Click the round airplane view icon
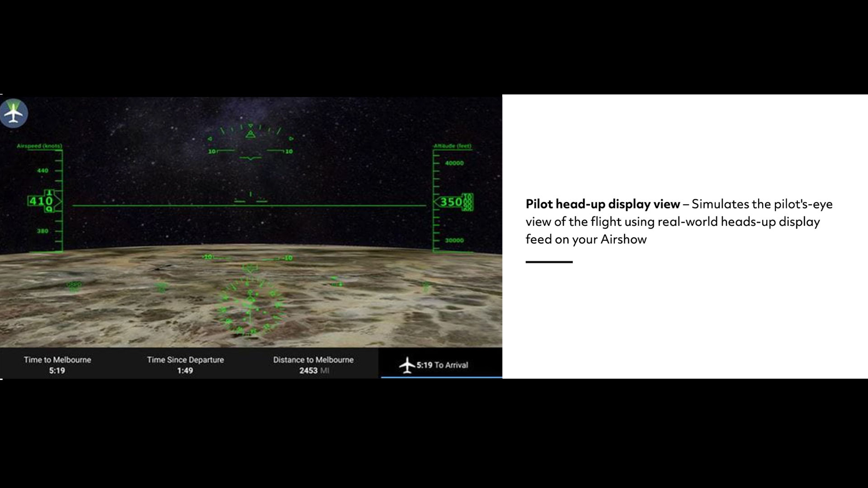Viewport: 868px width, 488px height. 14,113
